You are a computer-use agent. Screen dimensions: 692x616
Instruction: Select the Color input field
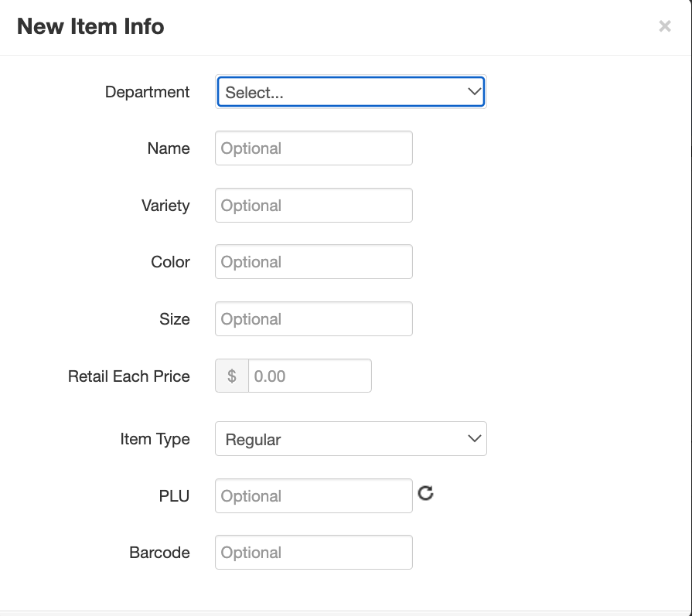[314, 262]
